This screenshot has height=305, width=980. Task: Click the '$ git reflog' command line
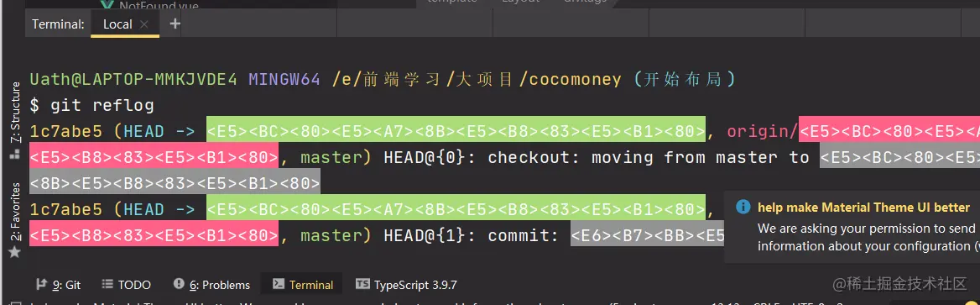tap(92, 105)
